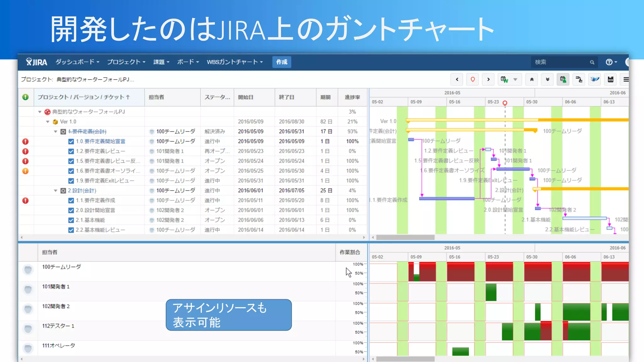Image resolution: width=644 pixels, height=362 pixels.
Task: Jump to today marker button
Action: tap(473, 80)
